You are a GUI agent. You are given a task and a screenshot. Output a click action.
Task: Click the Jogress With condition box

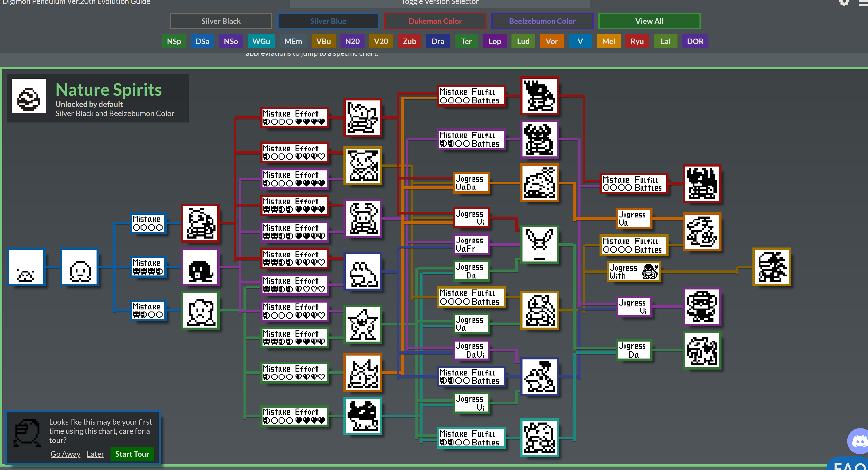point(634,271)
